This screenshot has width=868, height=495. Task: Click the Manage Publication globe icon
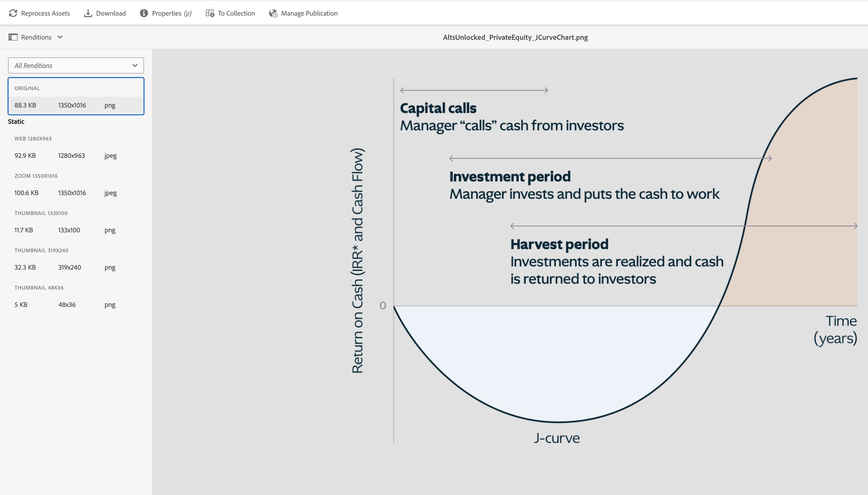[273, 13]
